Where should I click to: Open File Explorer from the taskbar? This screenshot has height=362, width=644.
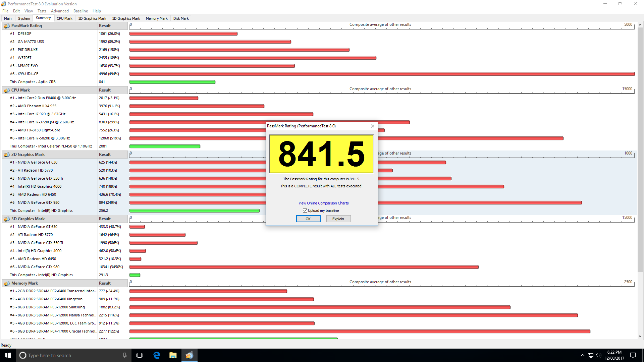173,355
